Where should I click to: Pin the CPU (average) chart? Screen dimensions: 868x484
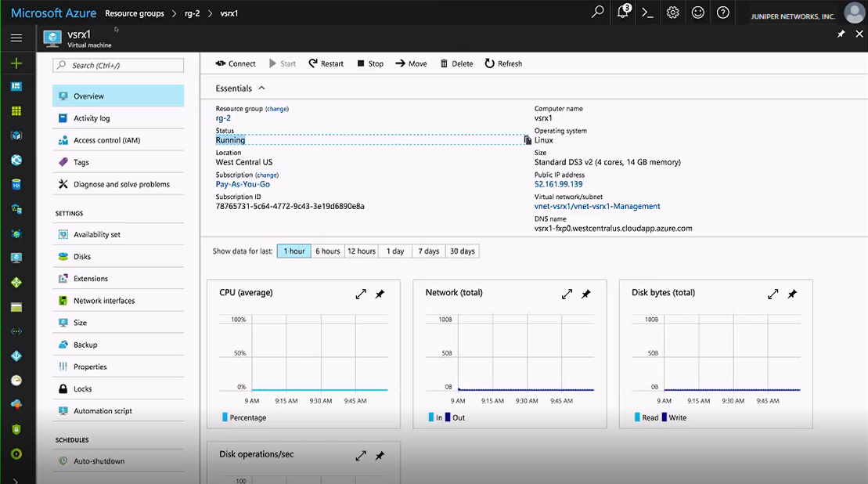coord(380,294)
